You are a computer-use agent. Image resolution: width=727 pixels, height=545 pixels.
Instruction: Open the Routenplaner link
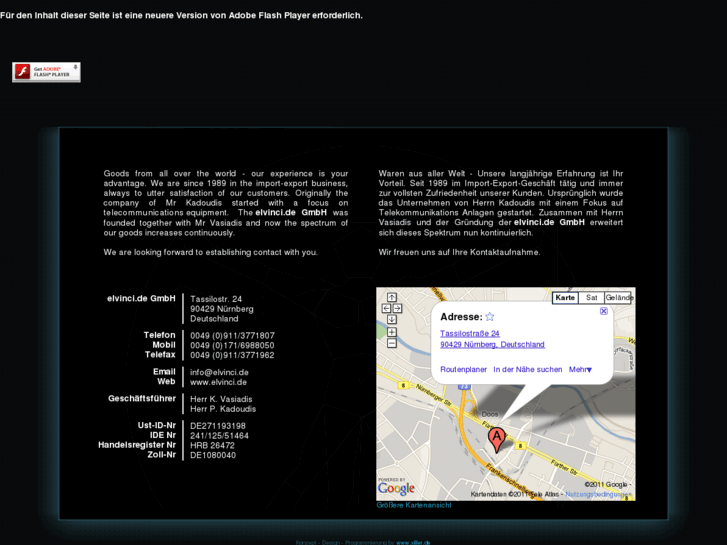[464, 370]
